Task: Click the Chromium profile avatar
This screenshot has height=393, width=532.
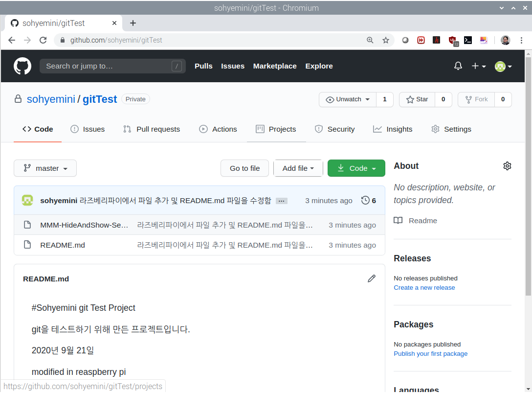Action: coord(506,40)
